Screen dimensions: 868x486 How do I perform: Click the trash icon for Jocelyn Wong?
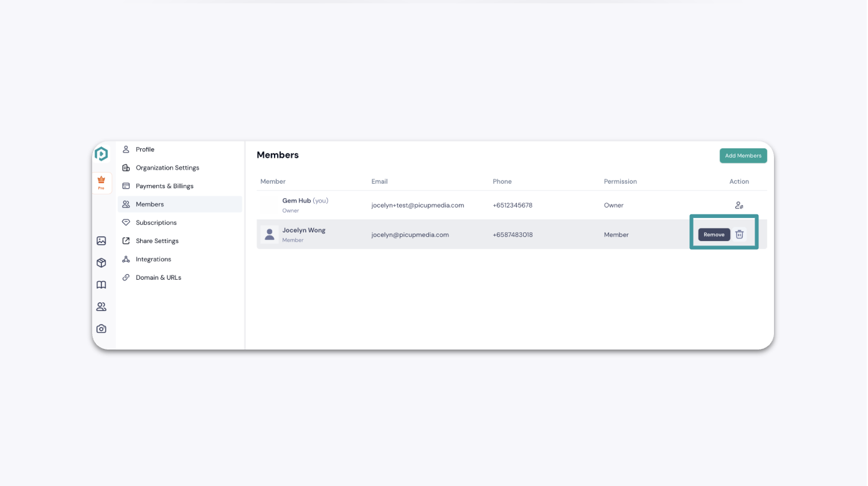(x=739, y=234)
